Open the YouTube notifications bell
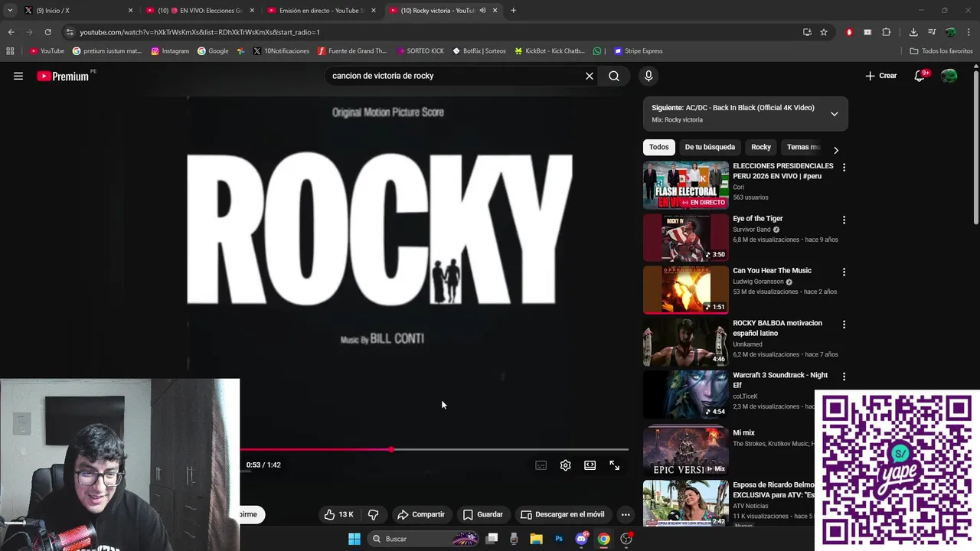 [920, 76]
